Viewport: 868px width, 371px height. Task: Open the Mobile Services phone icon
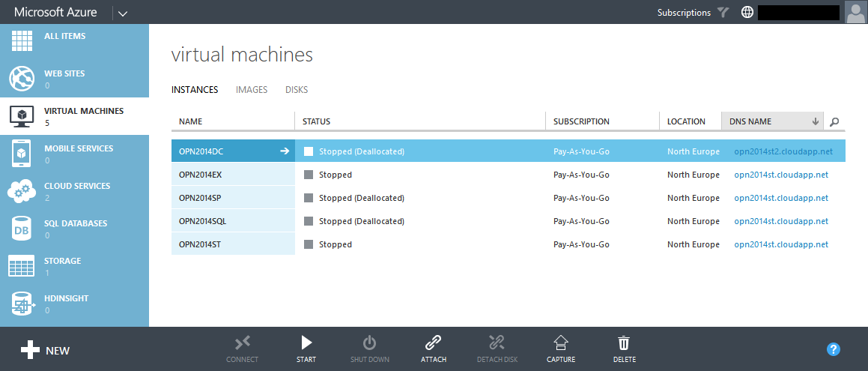pyautogui.click(x=22, y=154)
